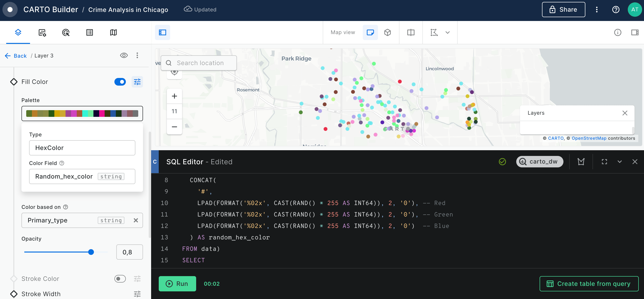Toggle the left panel sidebar icon
This screenshot has height=299, width=644.
[163, 32]
